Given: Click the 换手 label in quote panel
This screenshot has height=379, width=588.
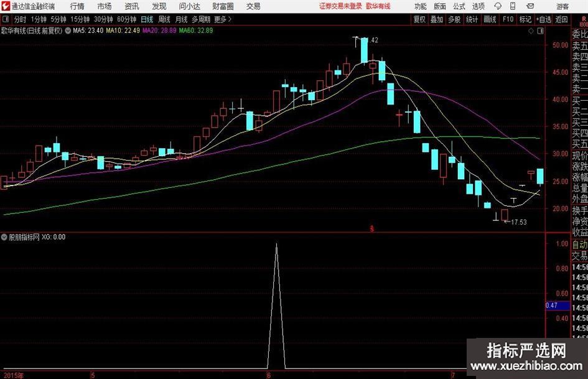Looking at the screenshot, I should (580, 210).
